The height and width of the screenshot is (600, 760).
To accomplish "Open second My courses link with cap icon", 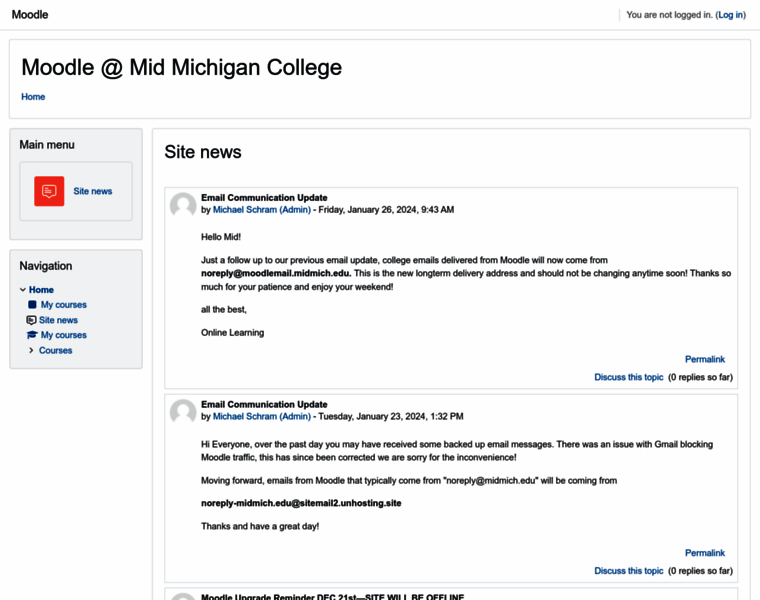I will pyautogui.click(x=63, y=335).
